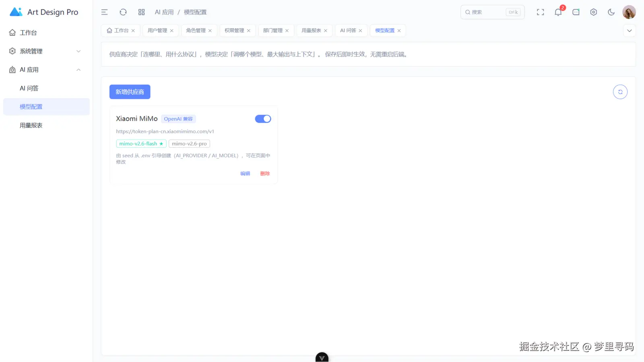
Task: Close the 用户管理 tab
Action: pos(172,31)
